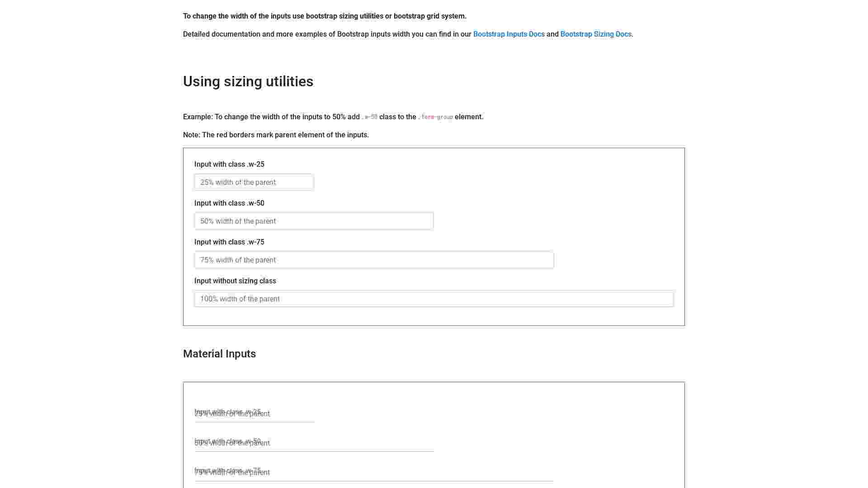Click the 'Input with class .w-25' label
The height and width of the screenshot is (488, 868).
229,164
